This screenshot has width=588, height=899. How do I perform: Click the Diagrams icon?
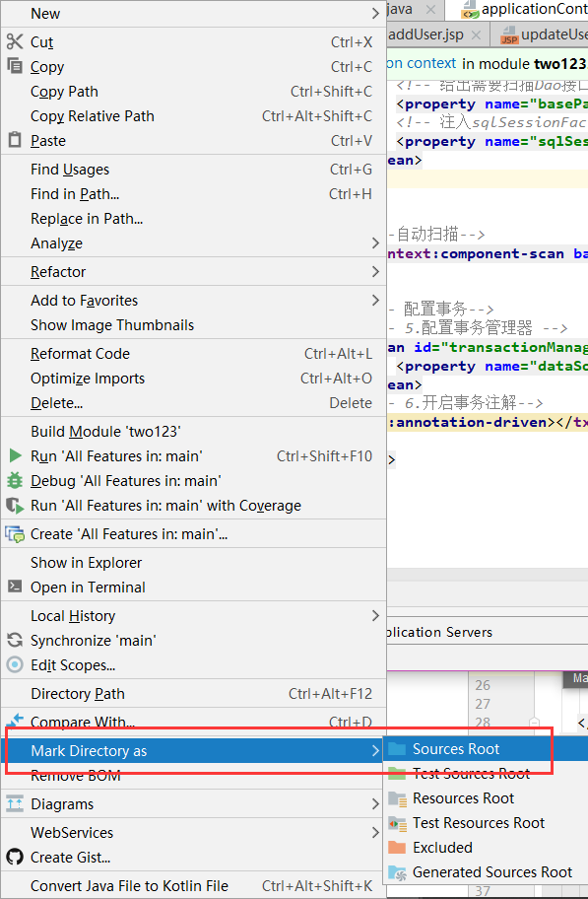click(15, 803)
